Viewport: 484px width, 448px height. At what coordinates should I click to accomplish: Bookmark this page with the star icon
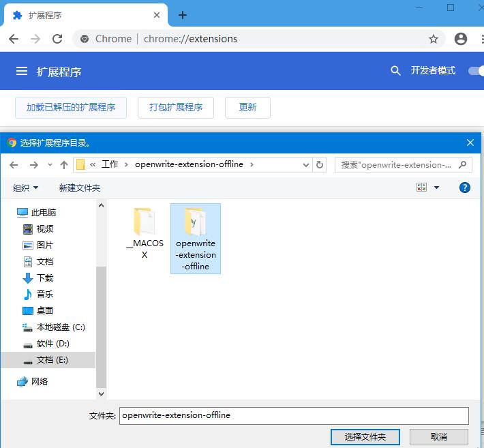point(434,39)
